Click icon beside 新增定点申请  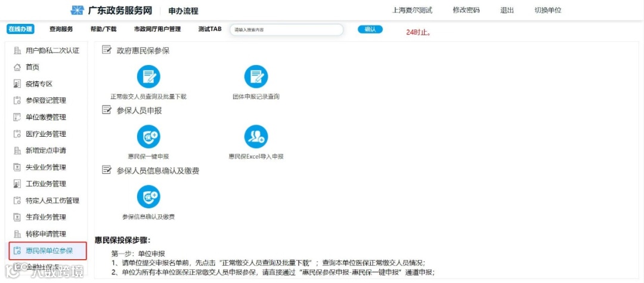pos(17,150)
